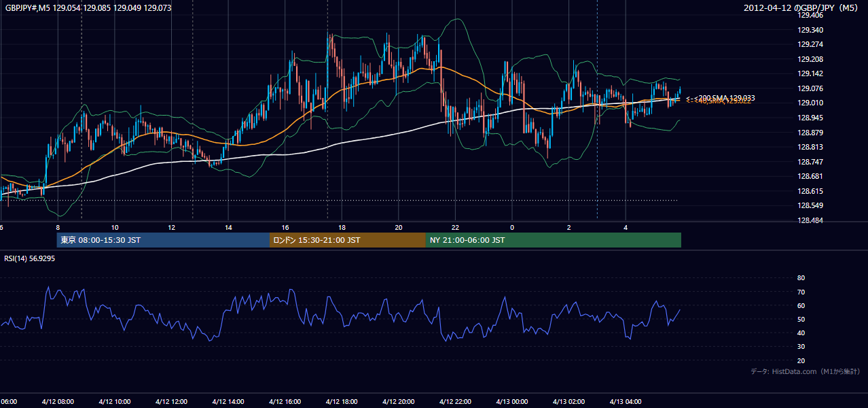Click hour 22 on the price chart axis

coord(455,227)
